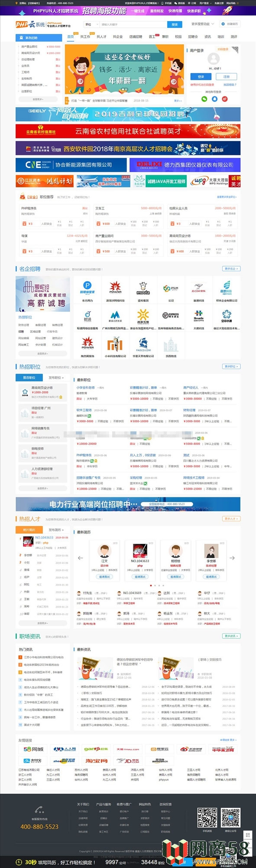Switch to the 推荐职位 tab

click(x=29, y=378)
